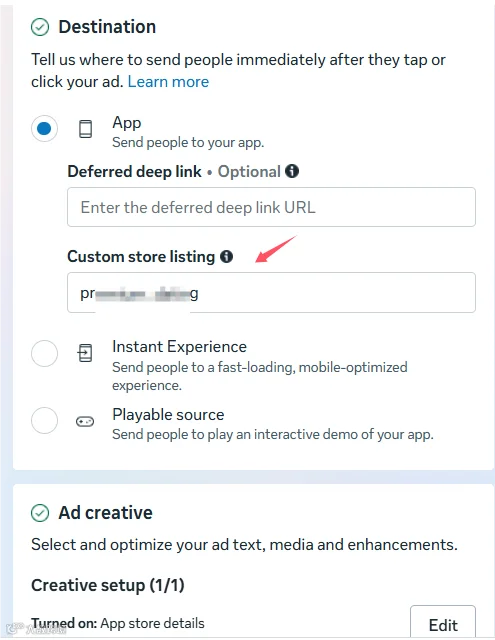Click the Destination green checkmark icon

tap(40, 27)
